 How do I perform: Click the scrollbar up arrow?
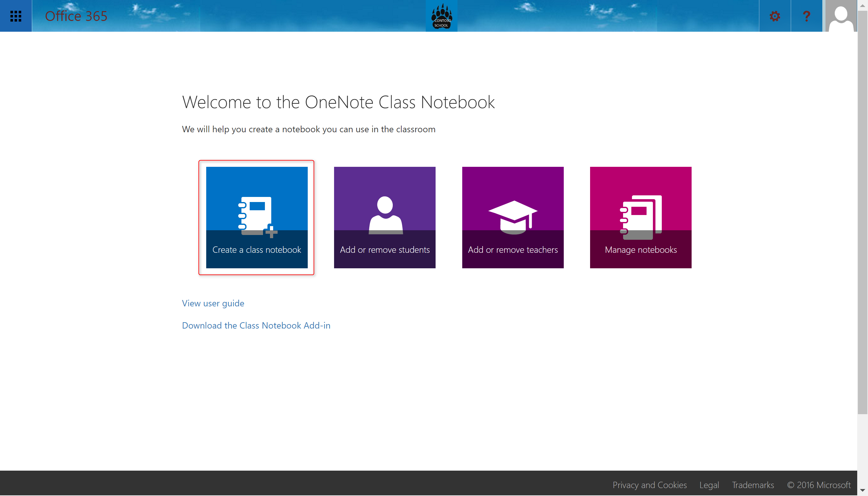pyautogui.click(x=863, y=5)
